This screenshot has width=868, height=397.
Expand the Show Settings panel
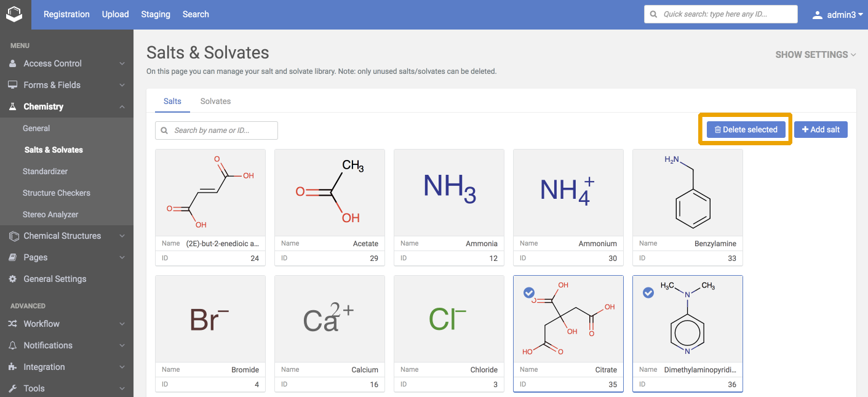[x=815, y=55]
